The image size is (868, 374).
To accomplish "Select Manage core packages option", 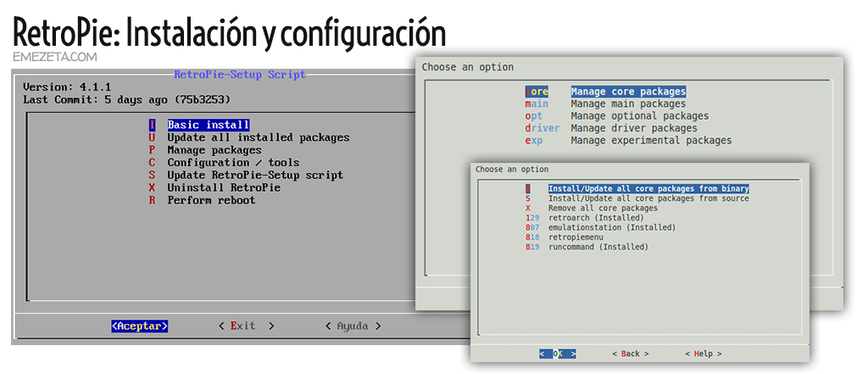I will pyautogui.click(x=605, y=92).
